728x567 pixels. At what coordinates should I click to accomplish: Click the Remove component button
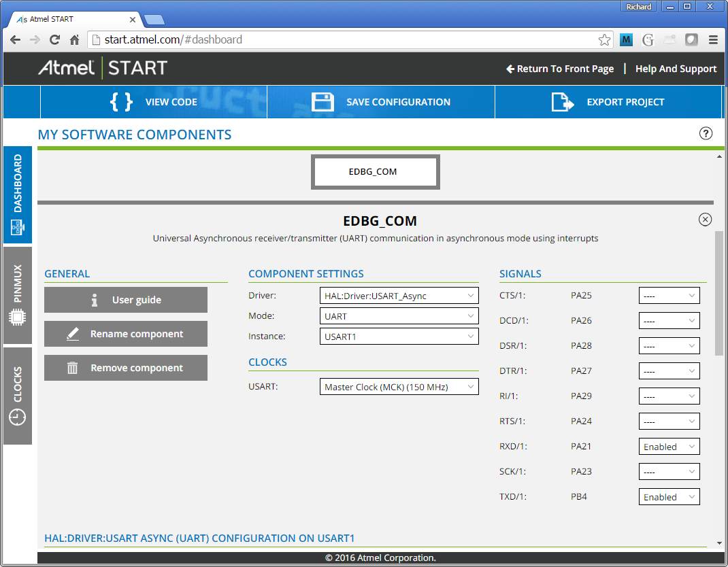126,368
